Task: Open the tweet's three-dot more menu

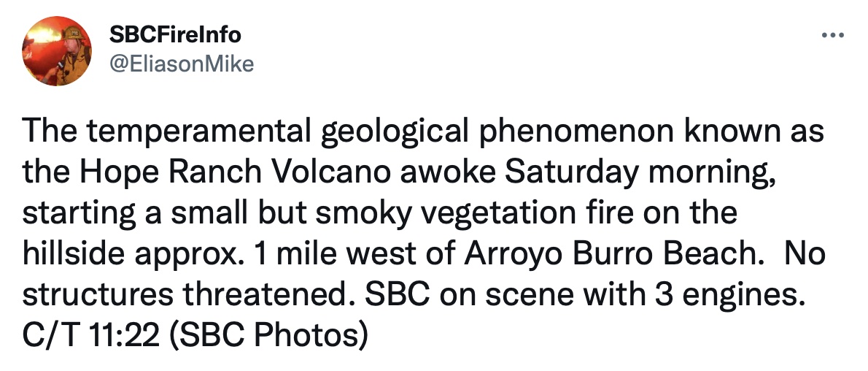Action: point(832,35)
